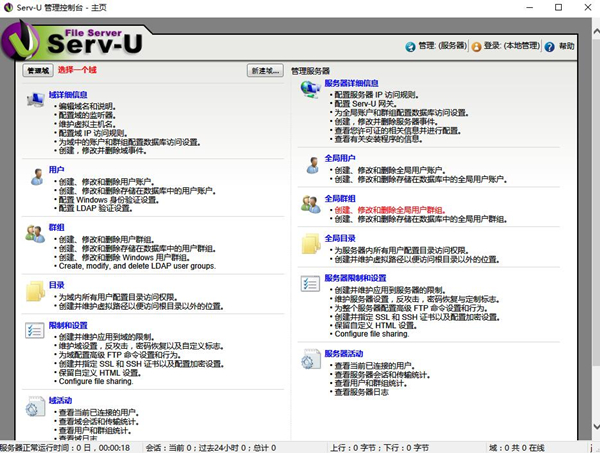Viewport: 600px width, 453px height.
Task: Click the 新建域... button
Action: [265, 70]
